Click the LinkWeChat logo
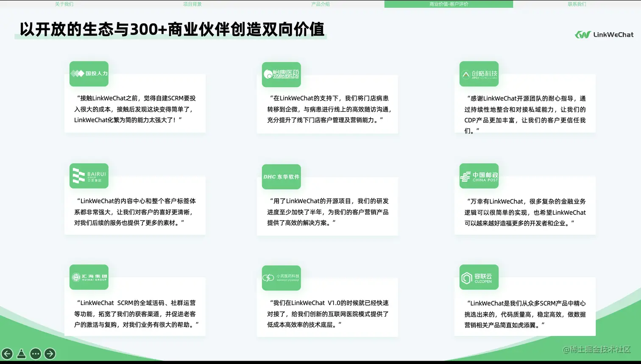 point(604,35)
